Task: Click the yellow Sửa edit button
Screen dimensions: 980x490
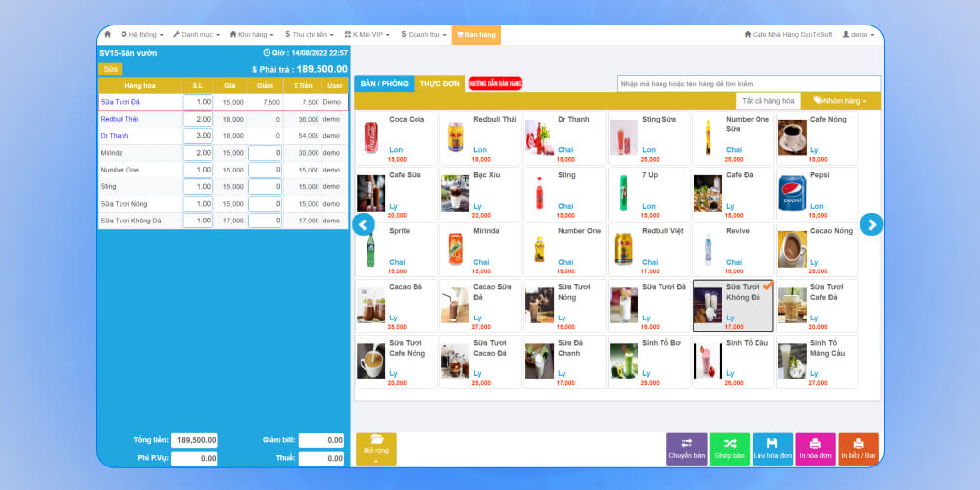Action: pos(111,69)
